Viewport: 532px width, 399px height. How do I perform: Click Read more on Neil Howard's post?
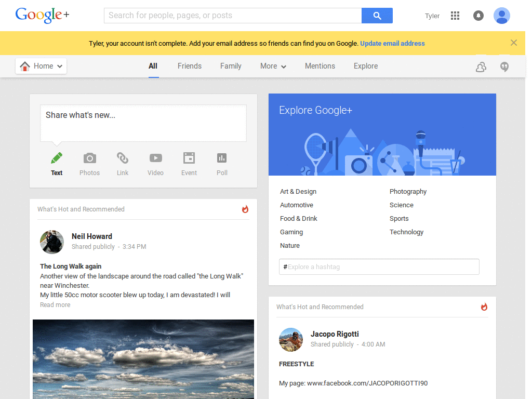tap(55, 304)
